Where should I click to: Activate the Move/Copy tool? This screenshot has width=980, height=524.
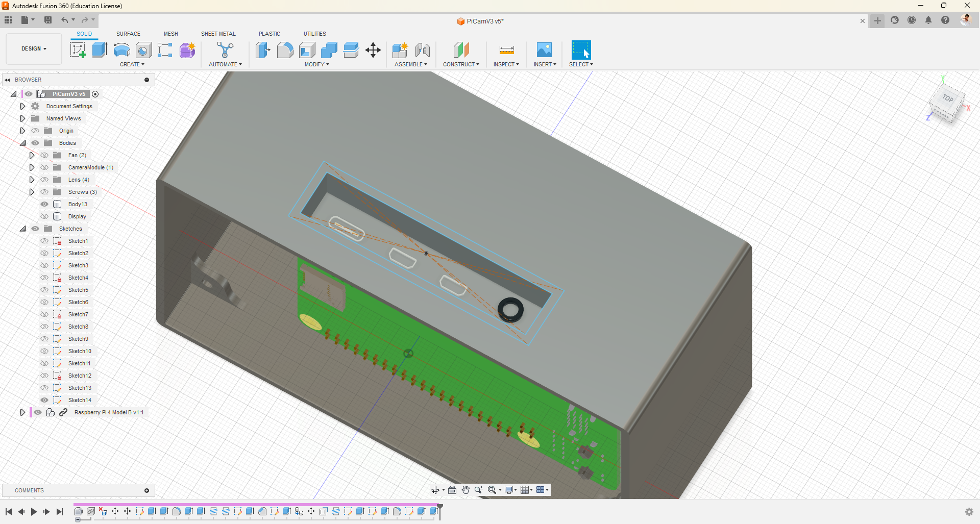(373, 50)
